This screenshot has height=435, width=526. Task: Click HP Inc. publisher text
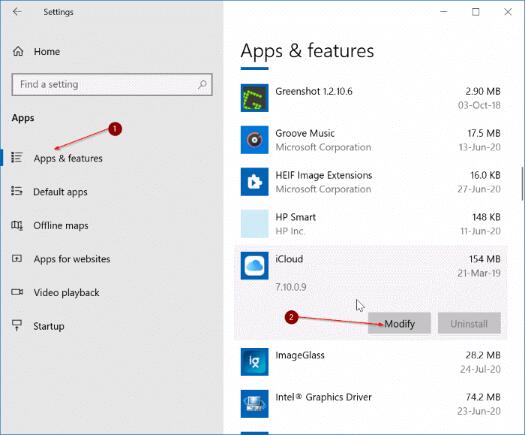(x=290, y=231)
